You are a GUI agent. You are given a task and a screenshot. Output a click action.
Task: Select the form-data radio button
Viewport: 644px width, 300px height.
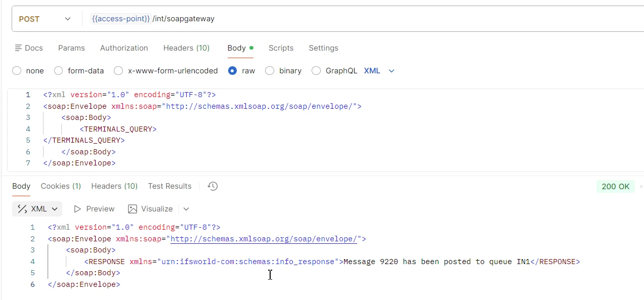[x=59, y=71]
